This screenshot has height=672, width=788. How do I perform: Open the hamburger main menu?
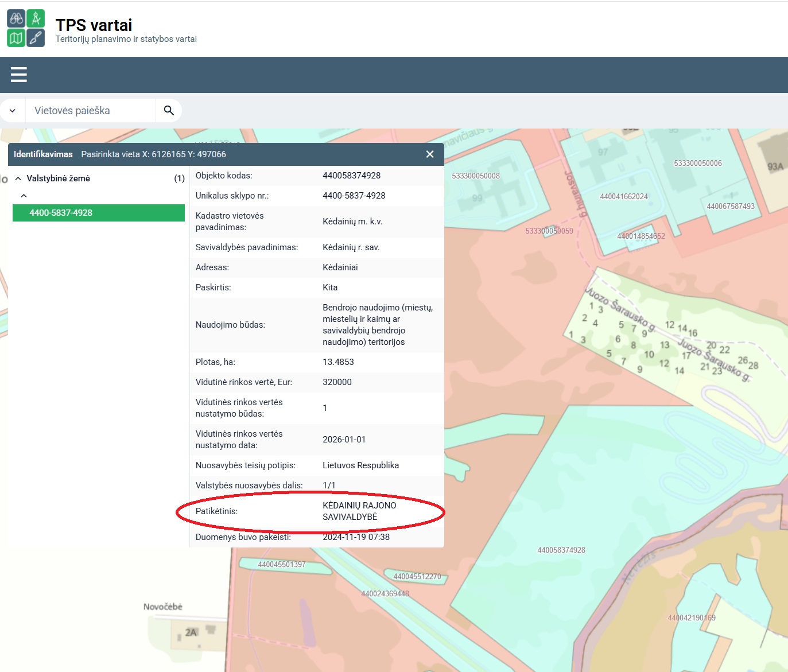(19, 75)
